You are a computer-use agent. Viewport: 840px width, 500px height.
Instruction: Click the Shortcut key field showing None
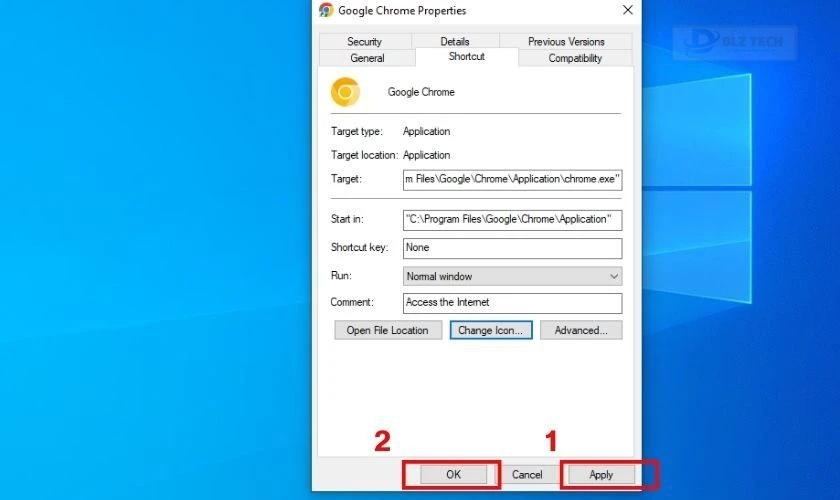point(512,248)
